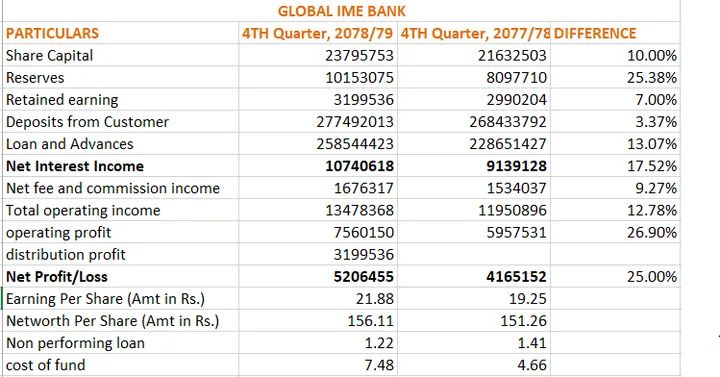Select the 4TH Quarter, 2078/79 header

coord(318,33)
